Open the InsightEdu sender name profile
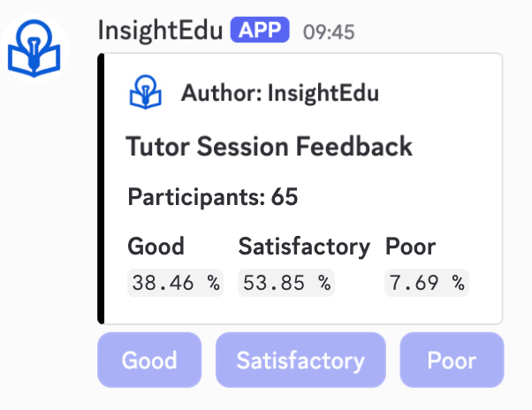The width and height of the screenshot is (532, 410). [x=160, y=33]
